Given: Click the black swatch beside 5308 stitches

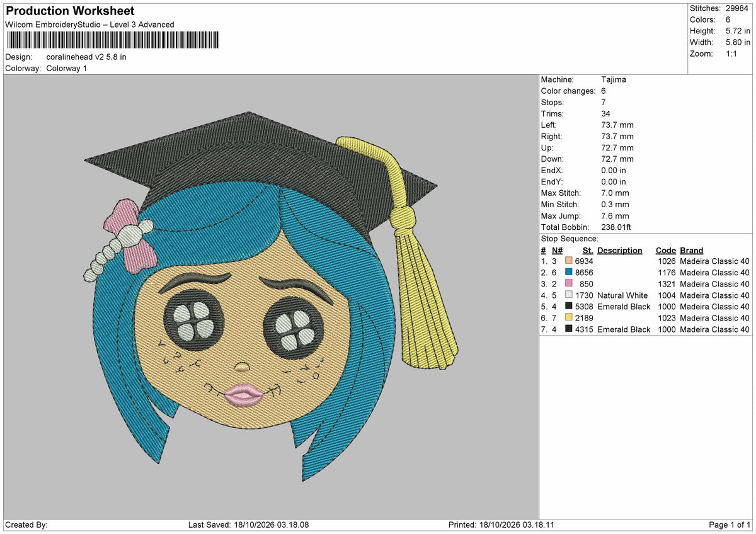Looking at the screenshot, I should coord(569,307).
